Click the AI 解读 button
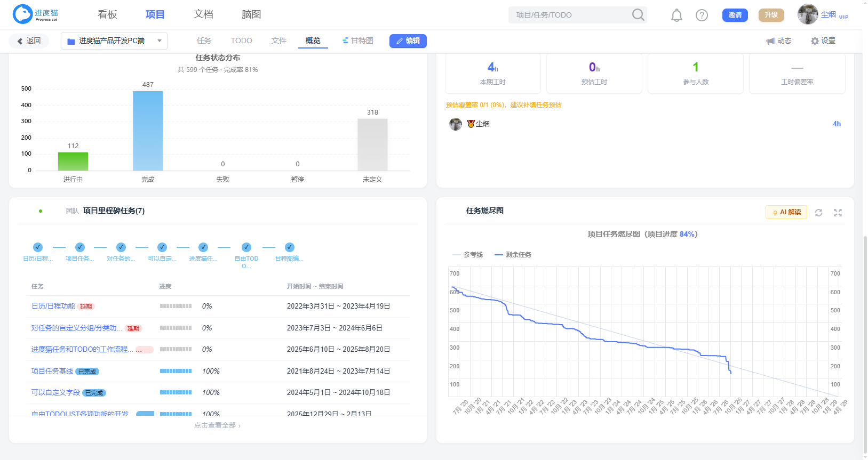This screenshot has height=460, width=868. (x=786, y=212)
